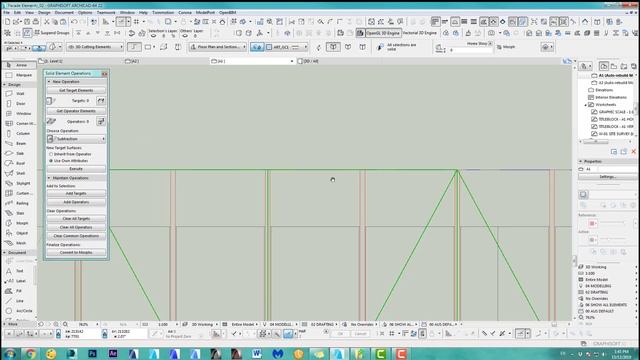The width and height of the screenshot is (640, 360).
Task: Open the Document menu
Action: coord(64,13)
